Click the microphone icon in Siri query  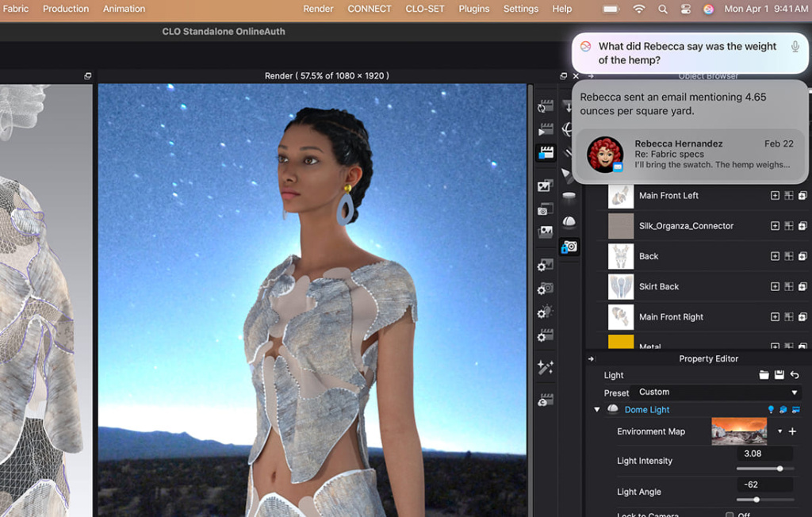pyautogui.click(x=795, y=47)
